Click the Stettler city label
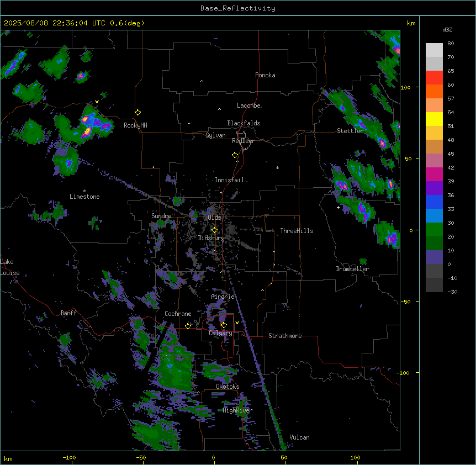Screen dimensions: 476x465 350,131
